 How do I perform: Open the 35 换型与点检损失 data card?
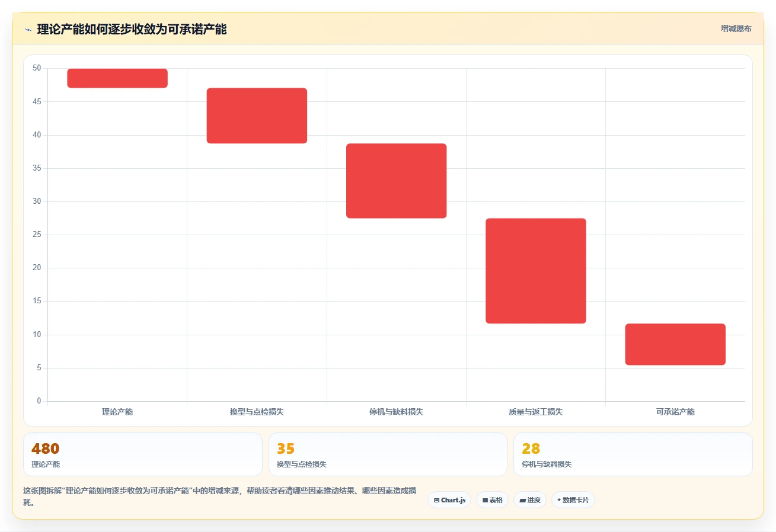point(388,454)
